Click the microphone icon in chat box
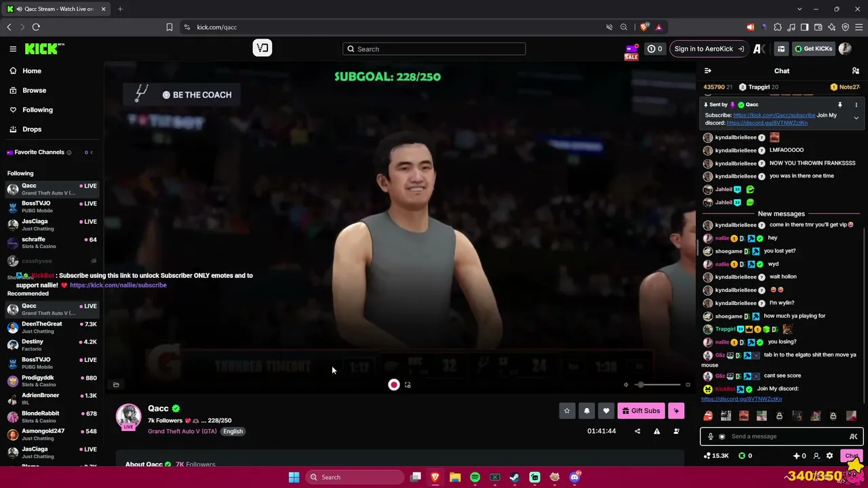 pos(711,436)
